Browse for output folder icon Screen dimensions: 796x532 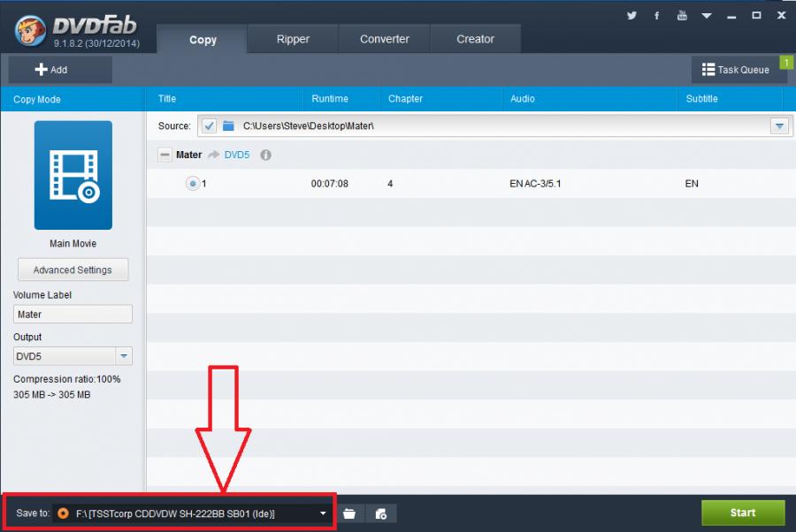349,513
